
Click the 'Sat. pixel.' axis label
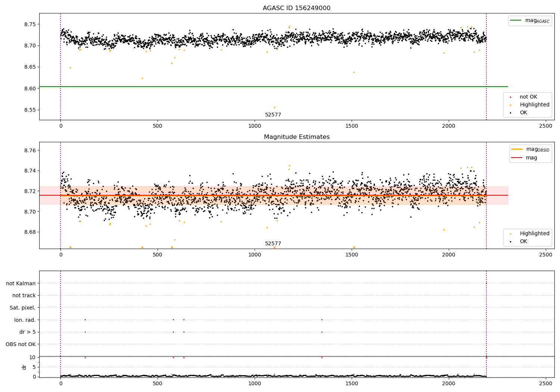tap(22, 308)
